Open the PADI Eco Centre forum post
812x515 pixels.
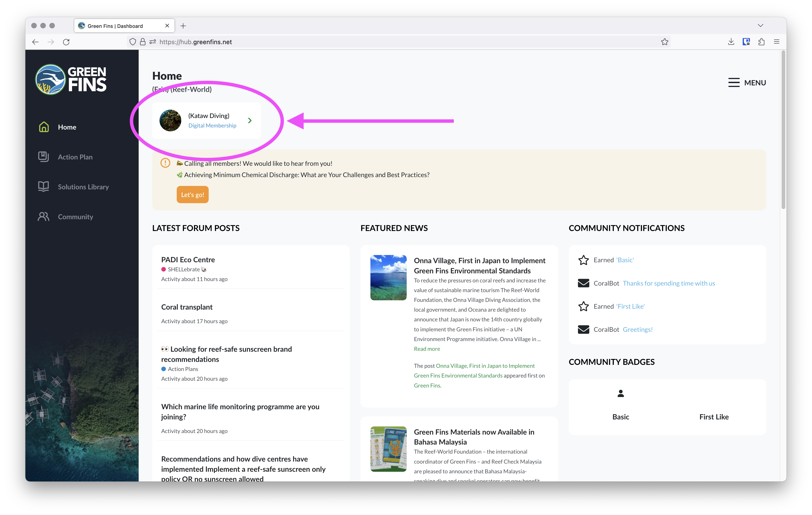coord(188,260)
